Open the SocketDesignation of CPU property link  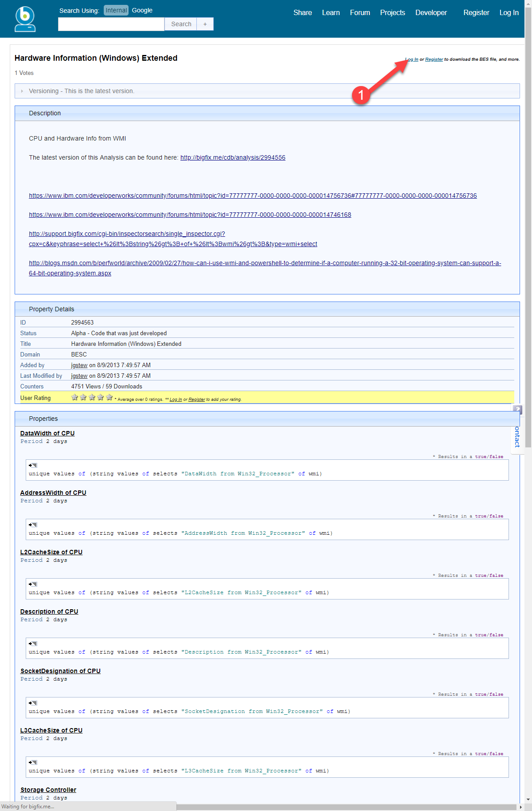[60, 671]
